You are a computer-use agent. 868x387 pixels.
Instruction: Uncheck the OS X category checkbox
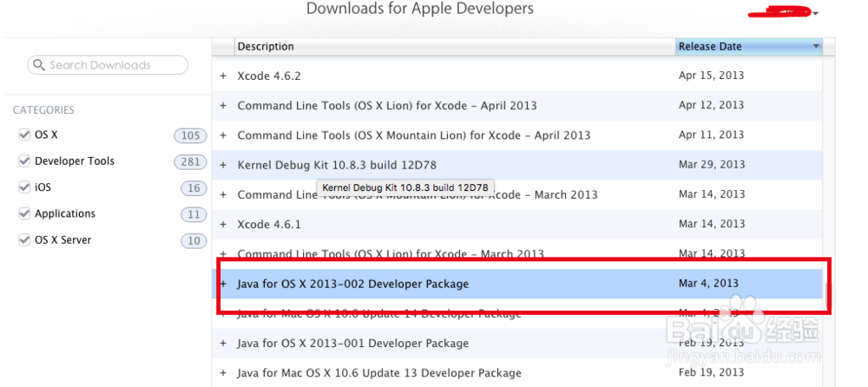click(24, 135)
